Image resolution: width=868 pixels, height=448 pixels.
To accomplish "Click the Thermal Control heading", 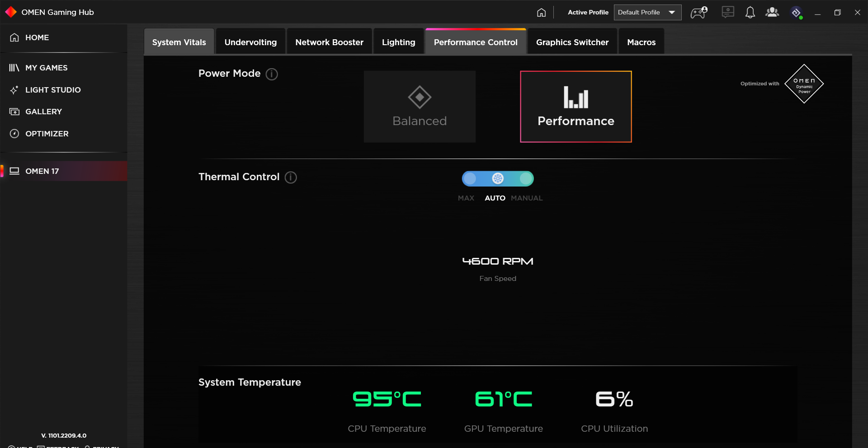I will (x=239, y=177).
